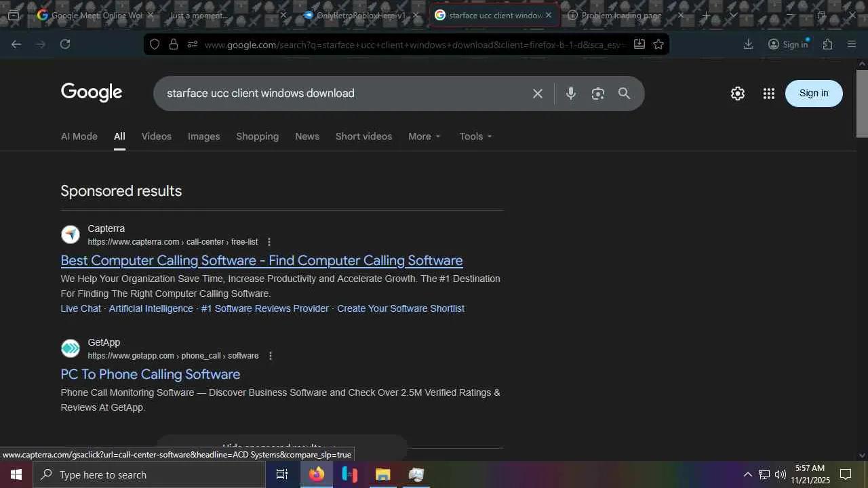Select the AI Mode search tab
This screenshot has width=868, height=488.
[79, 136]
